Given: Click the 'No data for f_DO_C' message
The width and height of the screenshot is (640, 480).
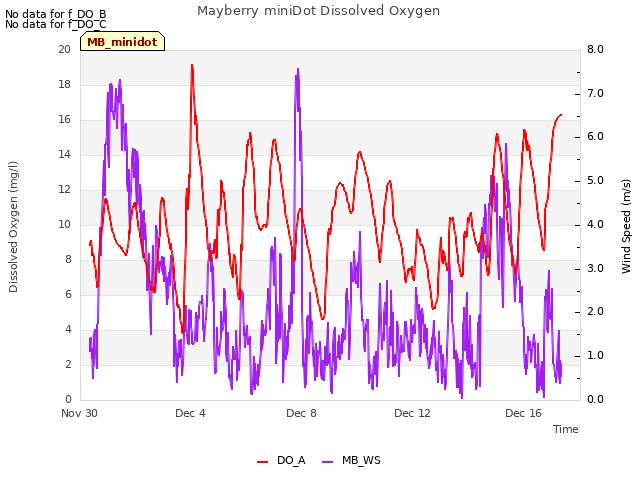Looking at the screenshot, I should point(56,24).
